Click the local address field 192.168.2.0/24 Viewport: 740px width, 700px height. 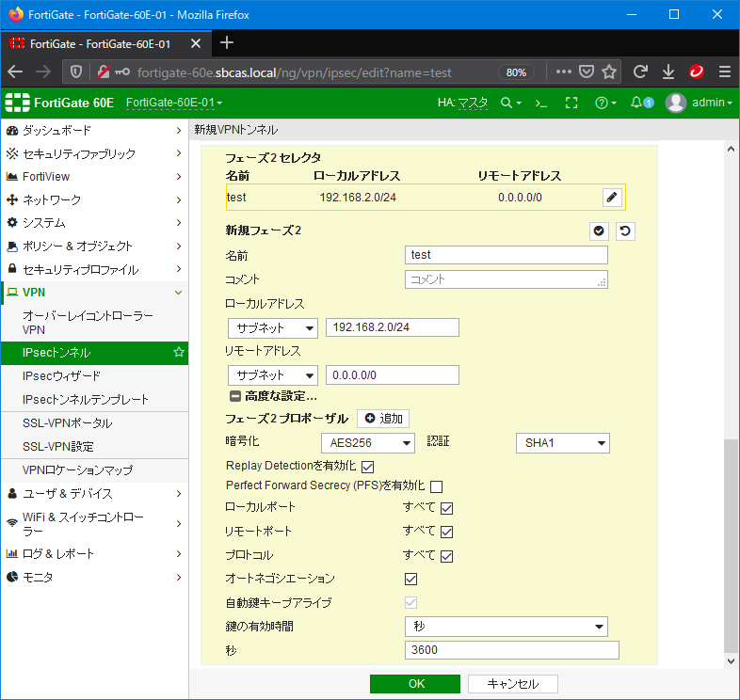coord(393,327)
